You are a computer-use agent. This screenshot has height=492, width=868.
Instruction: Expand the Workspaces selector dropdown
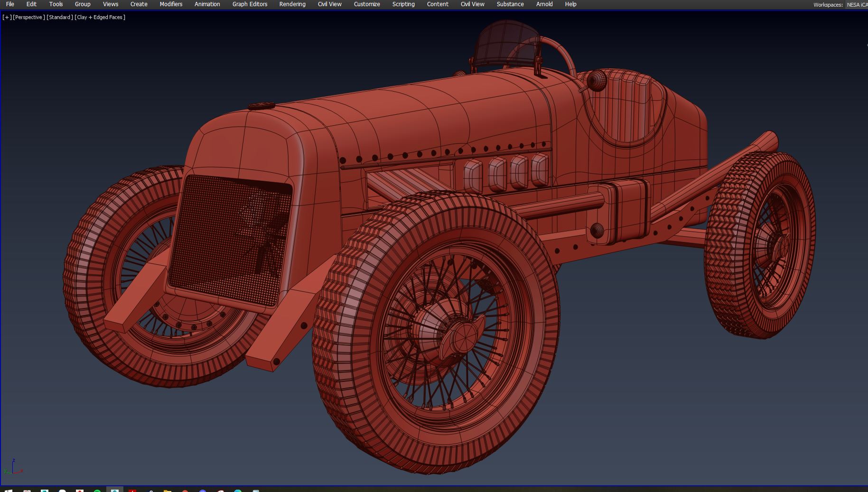pos(857,5)
